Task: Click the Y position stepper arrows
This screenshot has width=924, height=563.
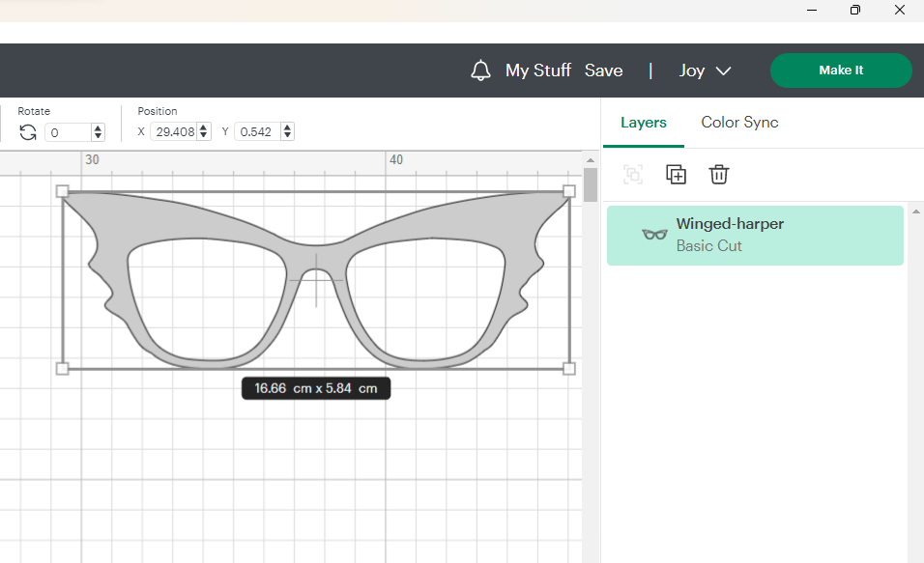Action: [287, 131]
